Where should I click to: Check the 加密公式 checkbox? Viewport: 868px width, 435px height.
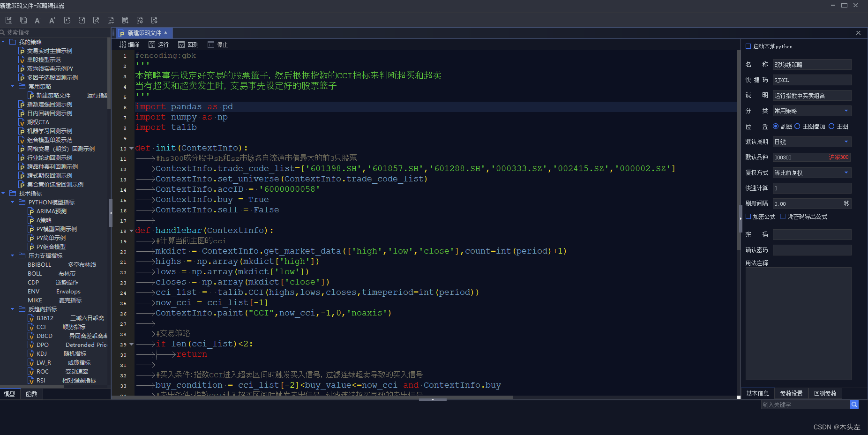pyautogui.click(x=748, y=217)
